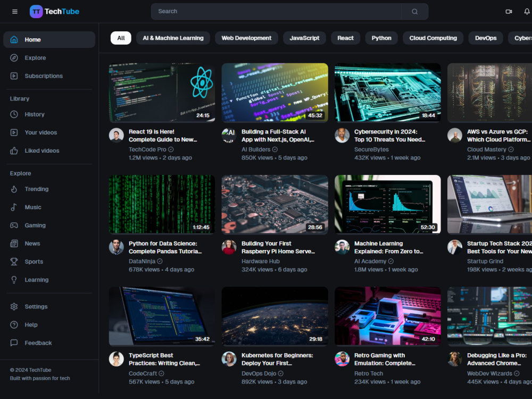The height and width of the screenshot is (399, 532).
Task: Play the circuit board thumbnail 28:56
Action: (x=275, y=205)
